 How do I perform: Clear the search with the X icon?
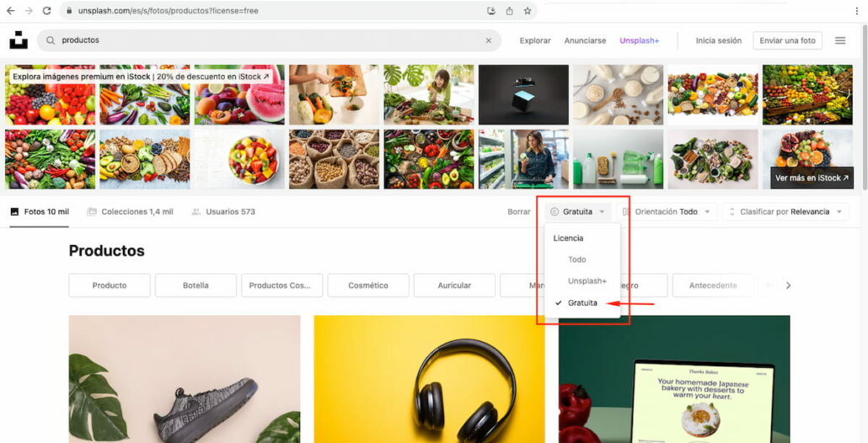[488, 40]
